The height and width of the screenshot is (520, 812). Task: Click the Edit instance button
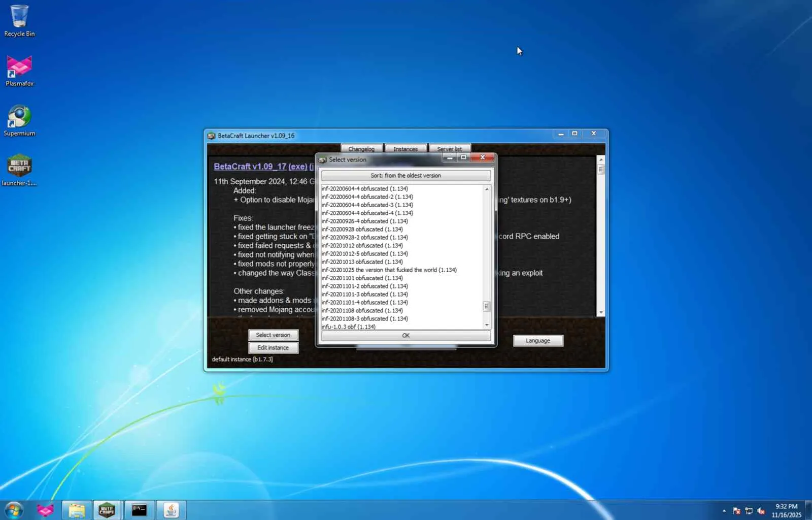click(x=274, y=348)
